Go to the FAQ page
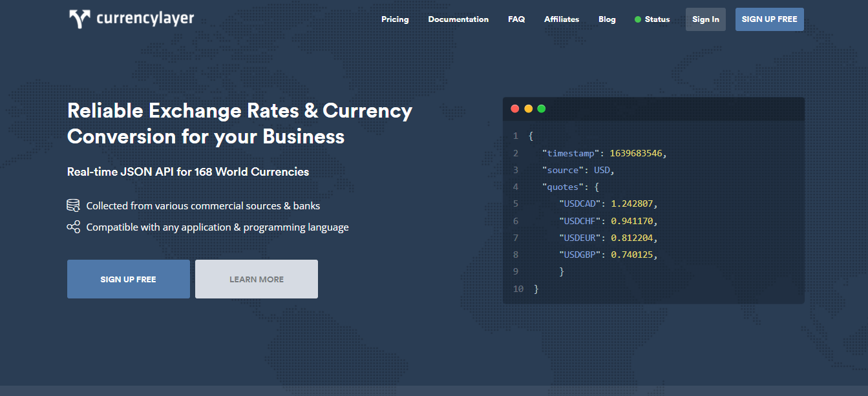 [516, 19]
